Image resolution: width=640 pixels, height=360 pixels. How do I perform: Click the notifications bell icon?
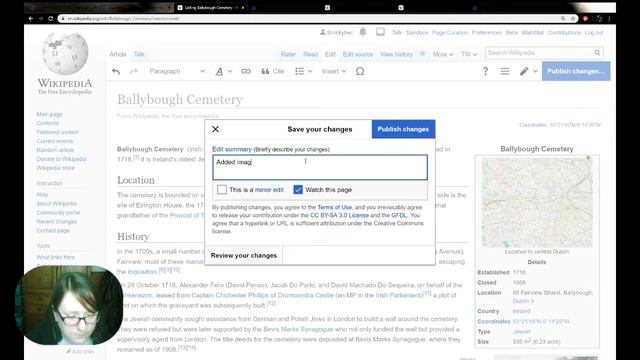(x=362, y=32)
